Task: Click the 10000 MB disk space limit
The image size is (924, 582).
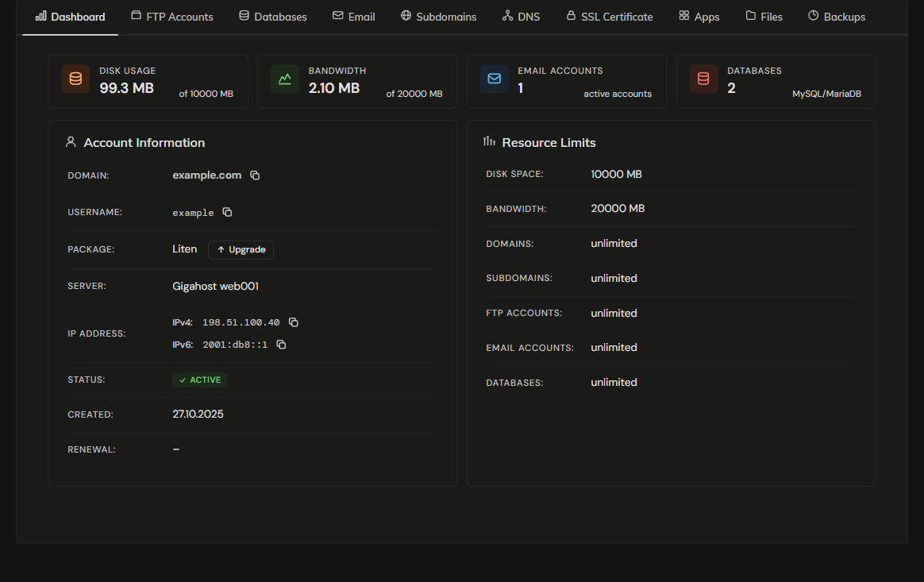Action: pyautogui.click(x=616, y=174)
